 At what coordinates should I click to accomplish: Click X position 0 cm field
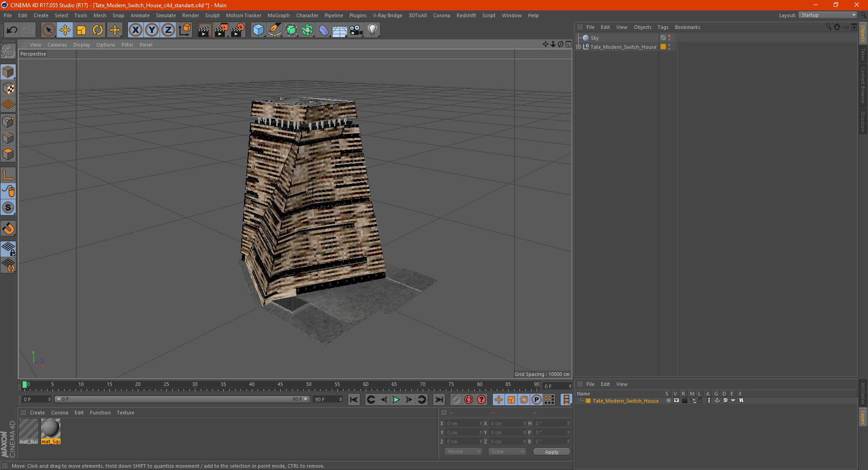pos(464,423)
